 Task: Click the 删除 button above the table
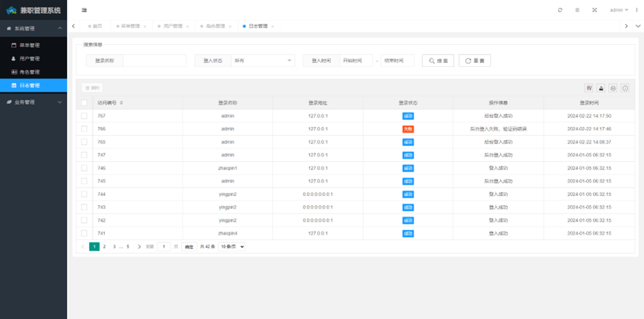tap(92, 88)
